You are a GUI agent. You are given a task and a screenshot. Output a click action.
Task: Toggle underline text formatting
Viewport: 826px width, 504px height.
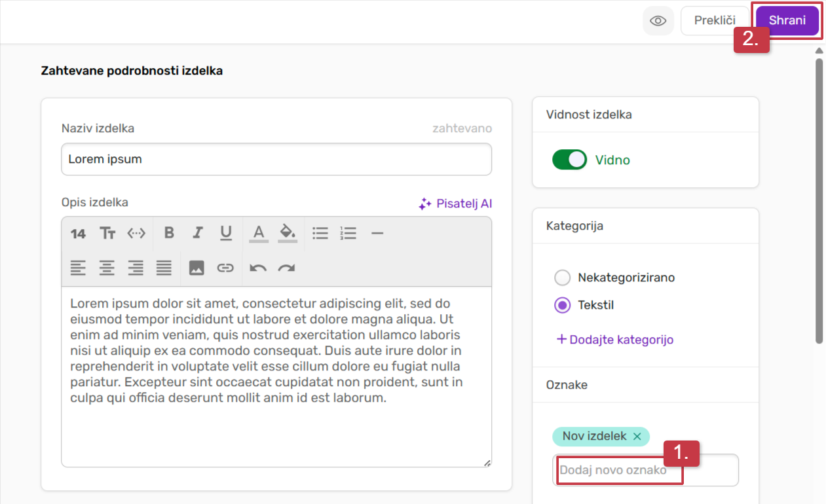pyautogui.click(x=226, y=233)
